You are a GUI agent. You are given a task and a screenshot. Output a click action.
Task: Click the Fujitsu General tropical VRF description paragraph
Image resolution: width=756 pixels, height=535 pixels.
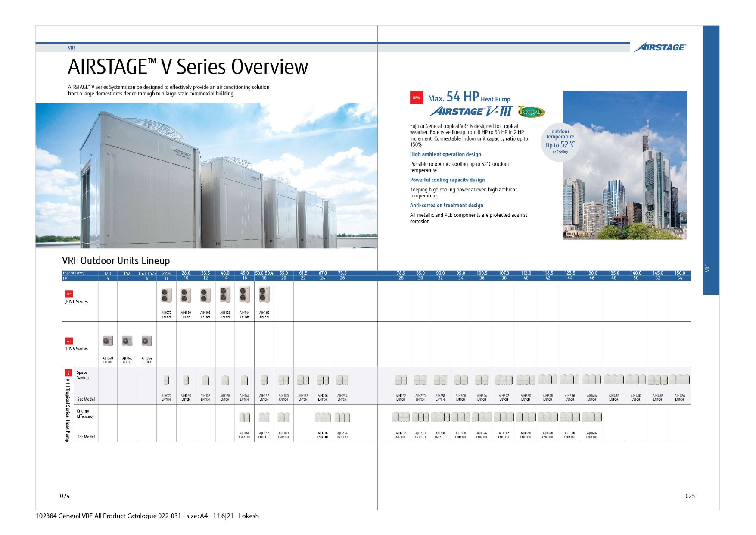tap(469, 135)
